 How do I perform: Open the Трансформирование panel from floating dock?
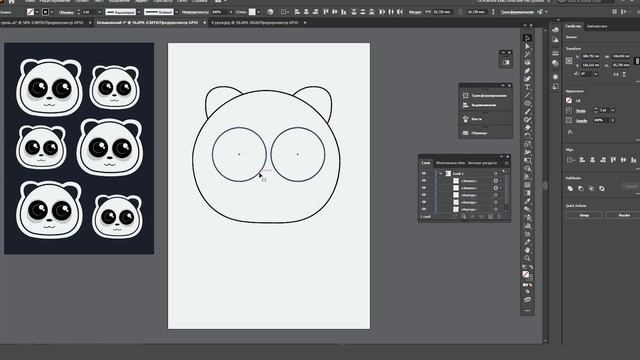click(485, 95)
